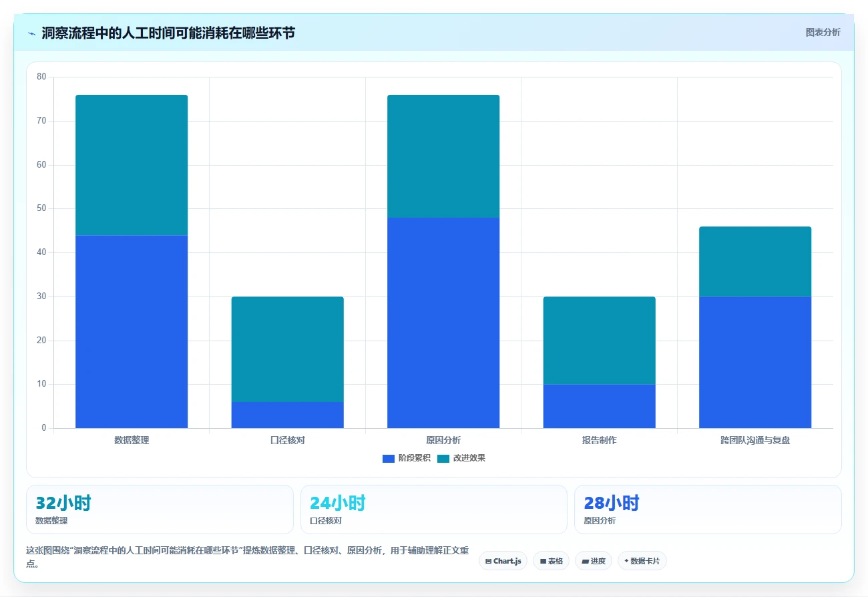Click the 跨团队沟通与复盘 x-axis label
The height and width of the screenshot is (597, 868).
(x=755, y=440)
